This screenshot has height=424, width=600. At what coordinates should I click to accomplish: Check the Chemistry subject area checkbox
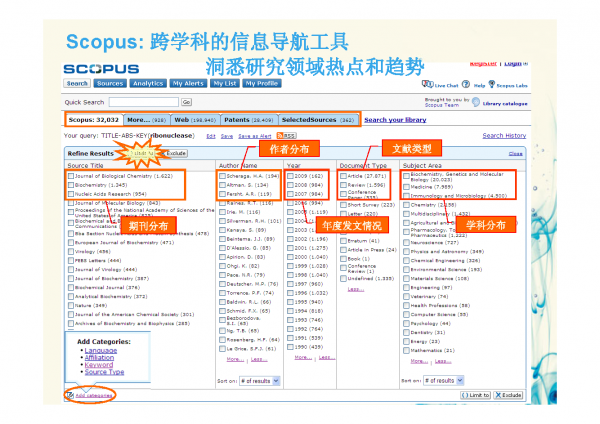pos(406,205)
